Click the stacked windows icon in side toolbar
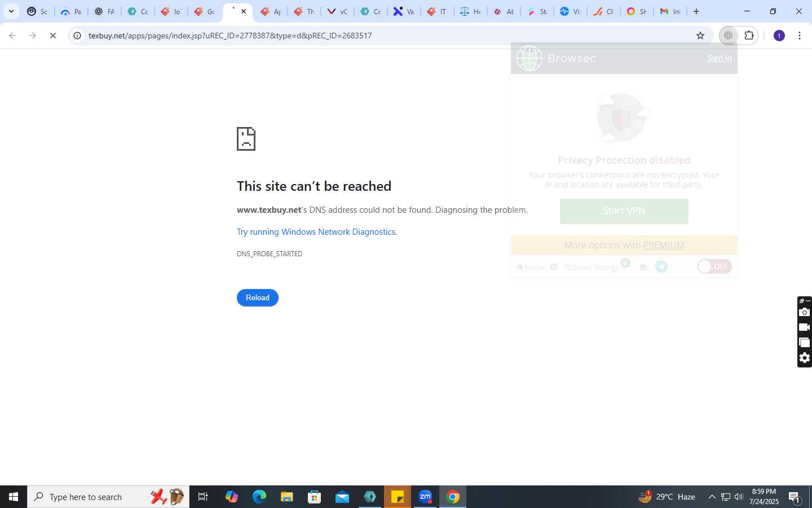The height and width of the screenshot is (508, 812). tap(805, 343)
